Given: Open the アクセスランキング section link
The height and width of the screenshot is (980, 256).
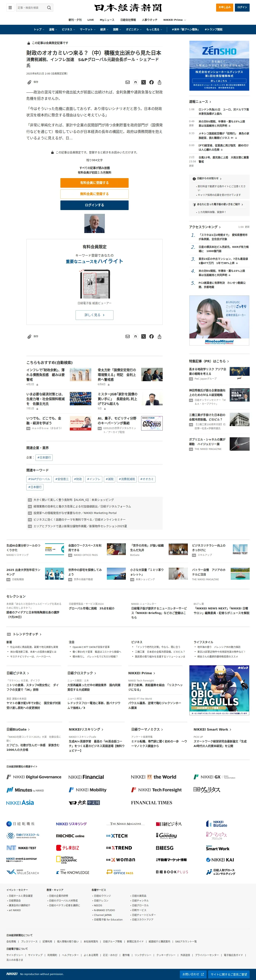Looking at the screenshot, I should coord(205,227).
